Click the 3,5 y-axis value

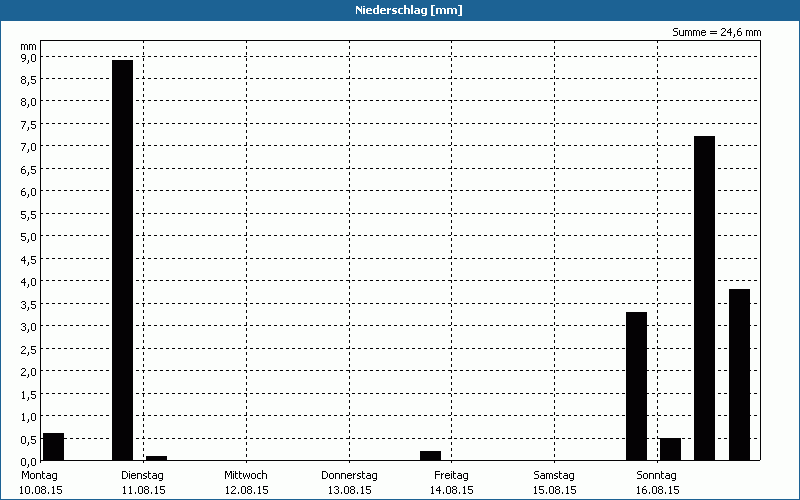pyautogui.click(x=29, y=304)
